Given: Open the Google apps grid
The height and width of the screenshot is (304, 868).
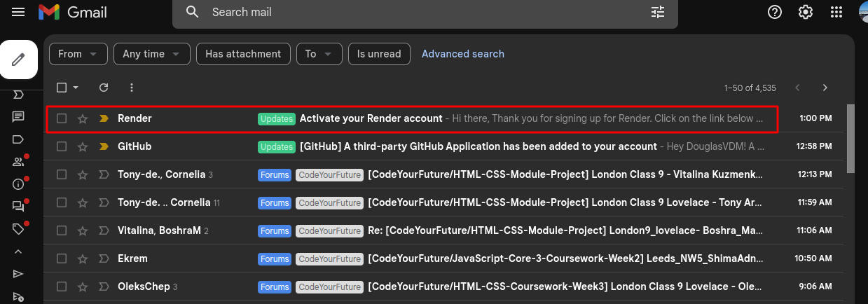Looking at the screenshot, I should pyautogui.click(x=836, y=12).
